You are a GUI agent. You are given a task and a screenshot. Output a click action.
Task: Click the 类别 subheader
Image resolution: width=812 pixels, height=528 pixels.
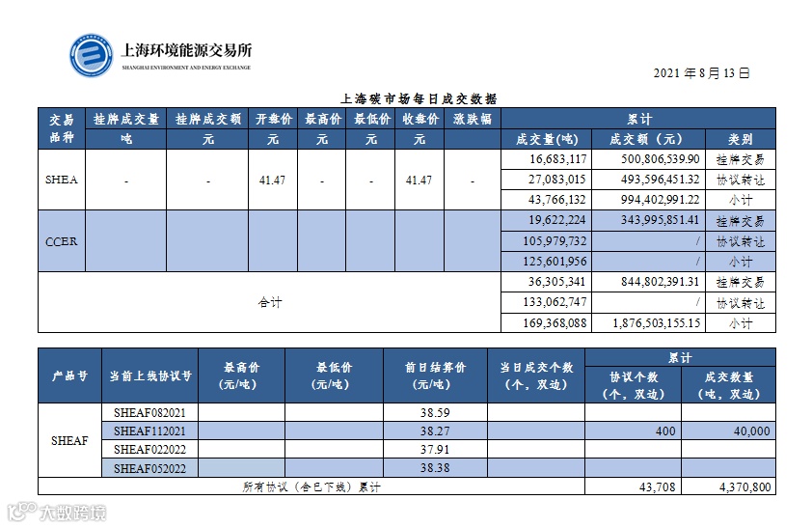point(740,139)
